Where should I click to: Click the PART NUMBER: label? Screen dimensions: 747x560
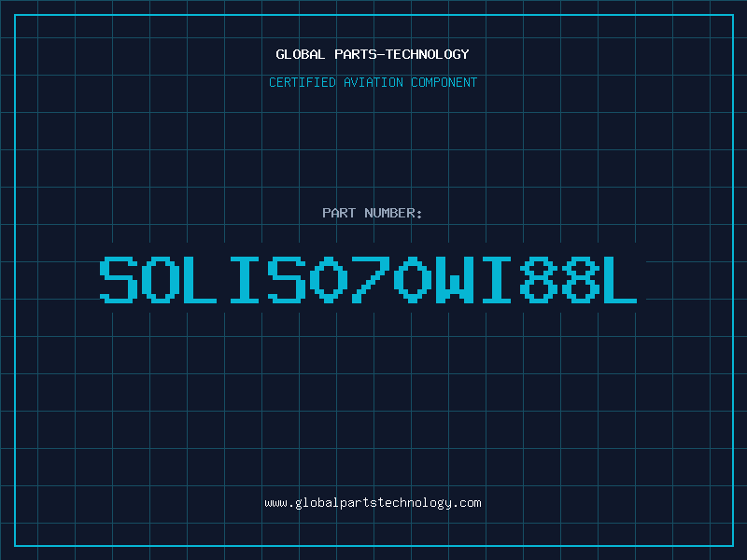(x=373, y=213)
